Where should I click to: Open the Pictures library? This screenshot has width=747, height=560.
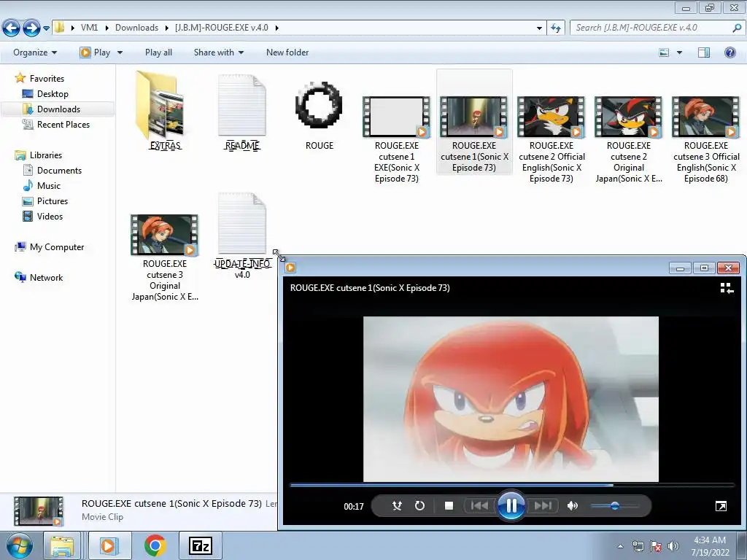coord(53,201)
